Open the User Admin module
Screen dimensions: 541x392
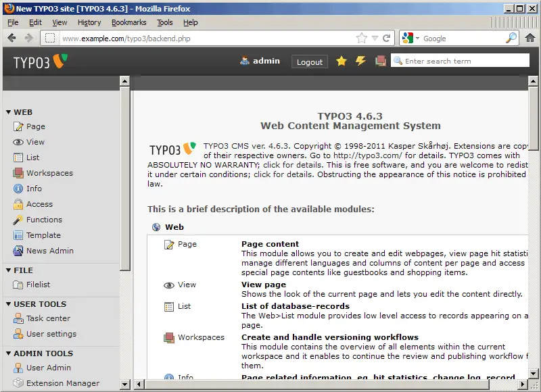point(42,368)
